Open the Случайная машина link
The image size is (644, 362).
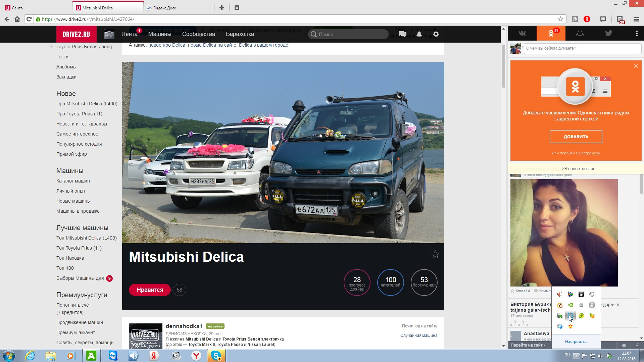click(x=419, y=335)
